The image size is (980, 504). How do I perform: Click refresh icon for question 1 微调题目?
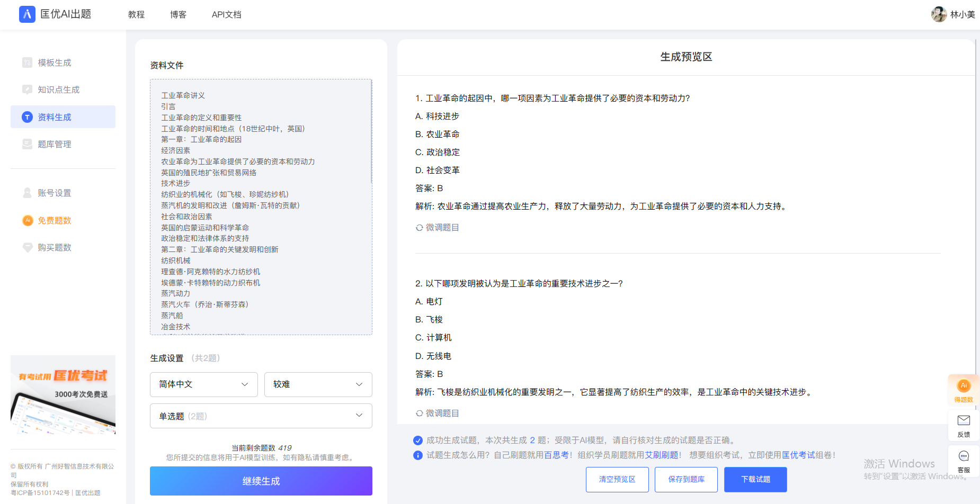pos(419,228)
